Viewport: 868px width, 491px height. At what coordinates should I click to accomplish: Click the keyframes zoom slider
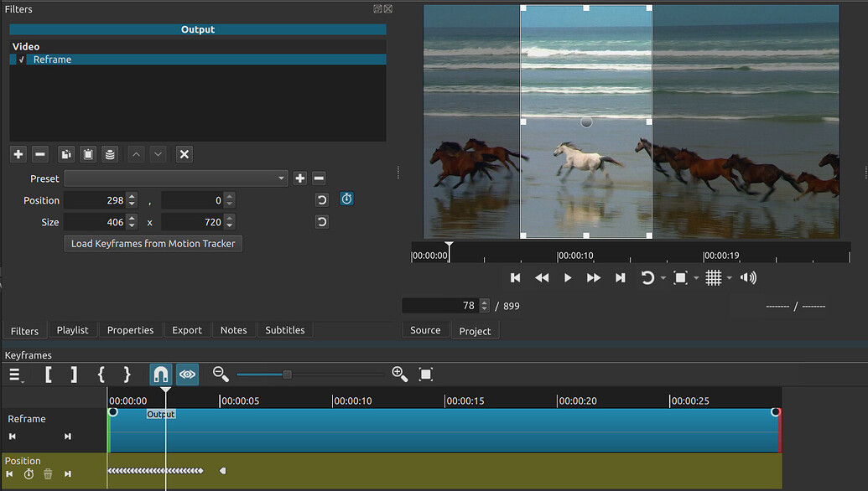tap(310, 375)
